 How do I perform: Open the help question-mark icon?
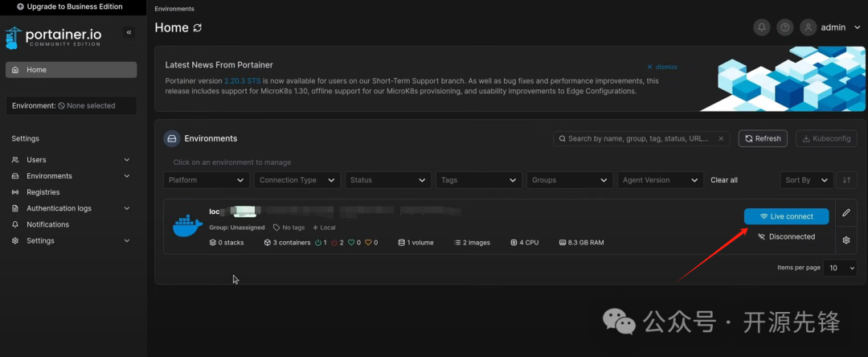784,27
